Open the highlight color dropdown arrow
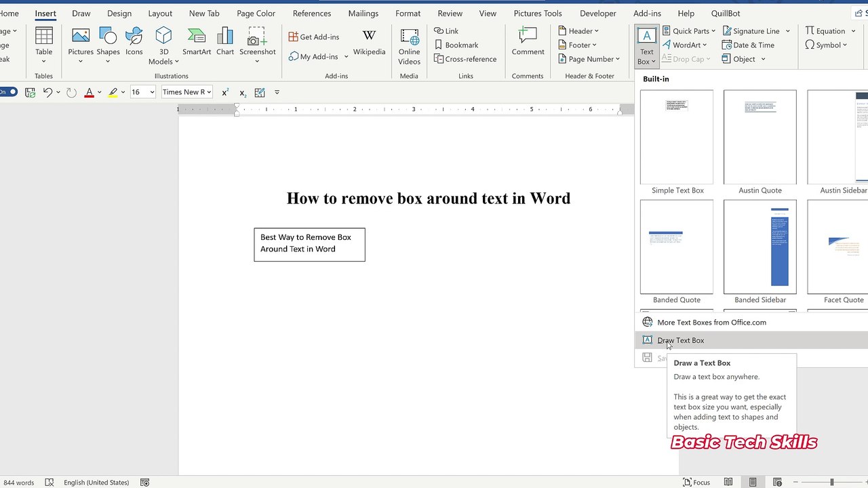Image resolution: width=868 pixels, height=488 pixels. [123, 92]
